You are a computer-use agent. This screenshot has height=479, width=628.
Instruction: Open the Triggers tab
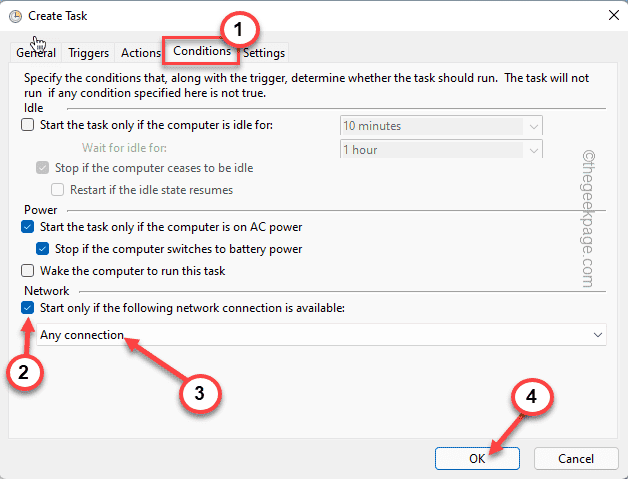[89, 53]
